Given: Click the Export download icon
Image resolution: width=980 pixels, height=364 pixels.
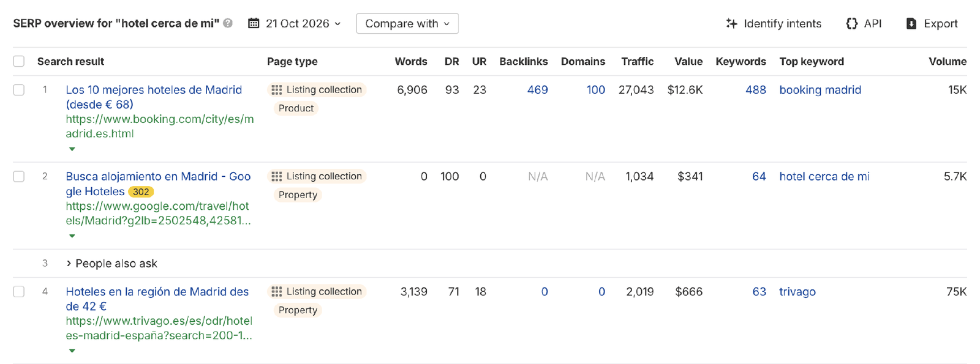Looking at the screenshot, I should 911,23.
